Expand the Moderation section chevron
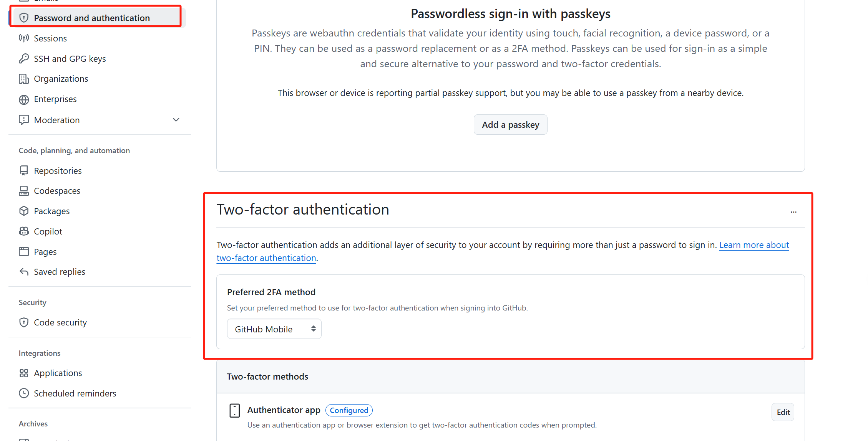The width and height of the screenshot is (868, 441). [176, 120]
